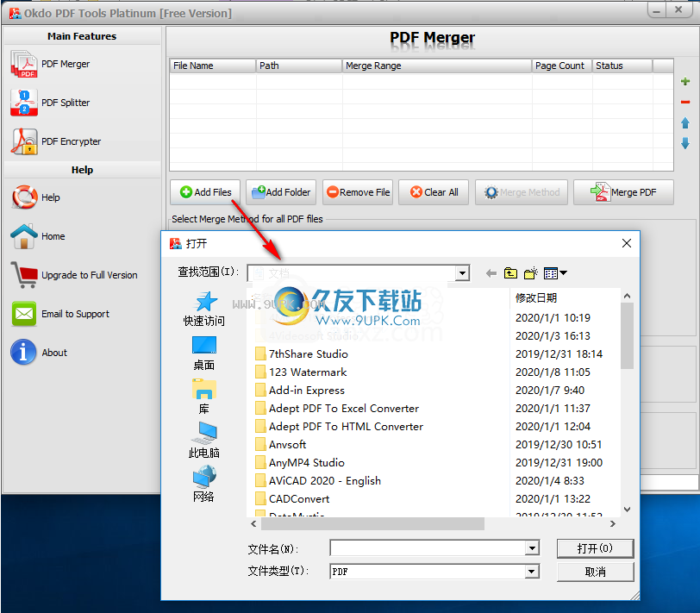This screenshot has width=700, height=613.
Task: Click Add Folder button
Action: pos(281,192)
